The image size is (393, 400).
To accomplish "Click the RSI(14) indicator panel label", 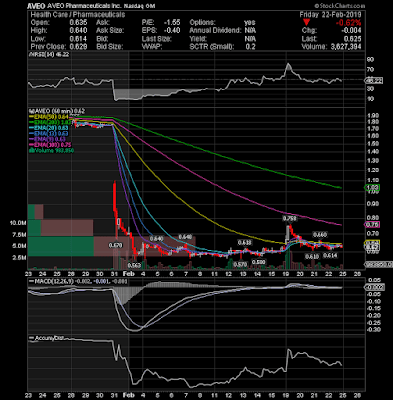I will [x=49, y=54].
